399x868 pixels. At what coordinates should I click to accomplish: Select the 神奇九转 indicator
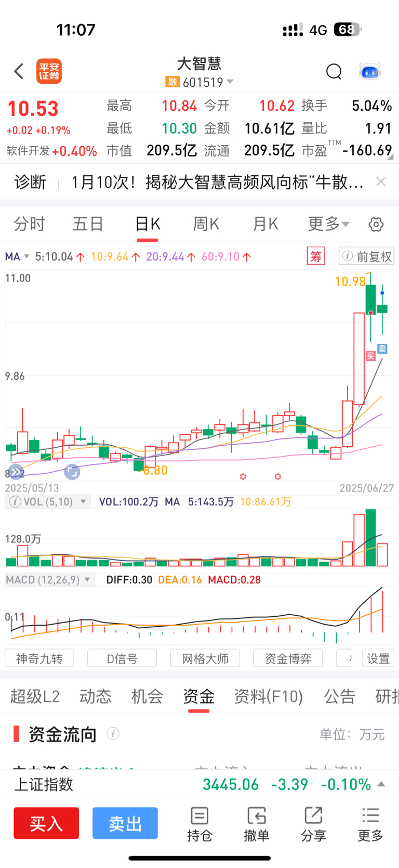[x=39, y=658]
